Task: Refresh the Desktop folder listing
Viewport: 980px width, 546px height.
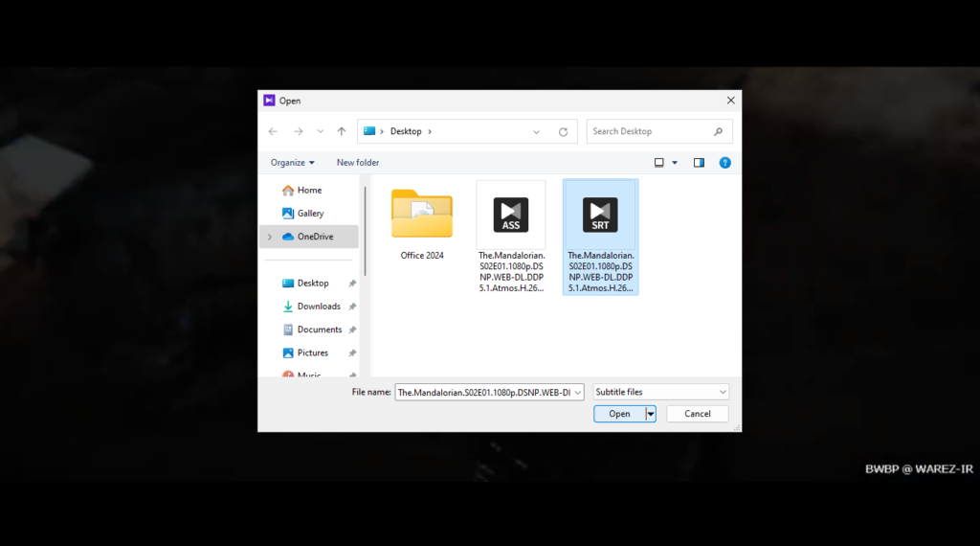Action: [x=563, y=131]
